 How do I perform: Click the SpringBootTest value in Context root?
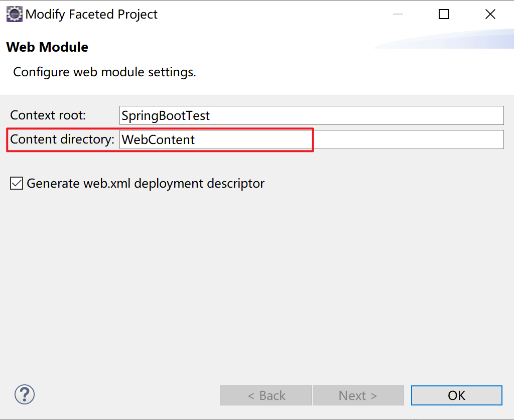pos(166,116)
